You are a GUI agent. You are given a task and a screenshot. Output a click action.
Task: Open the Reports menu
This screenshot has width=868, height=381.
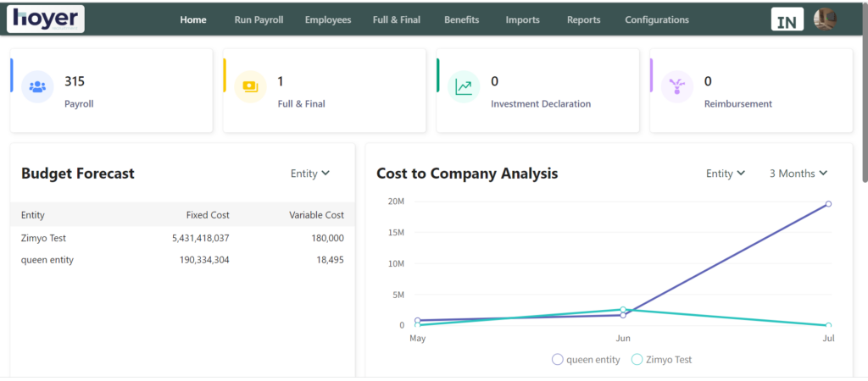[583, 20]
